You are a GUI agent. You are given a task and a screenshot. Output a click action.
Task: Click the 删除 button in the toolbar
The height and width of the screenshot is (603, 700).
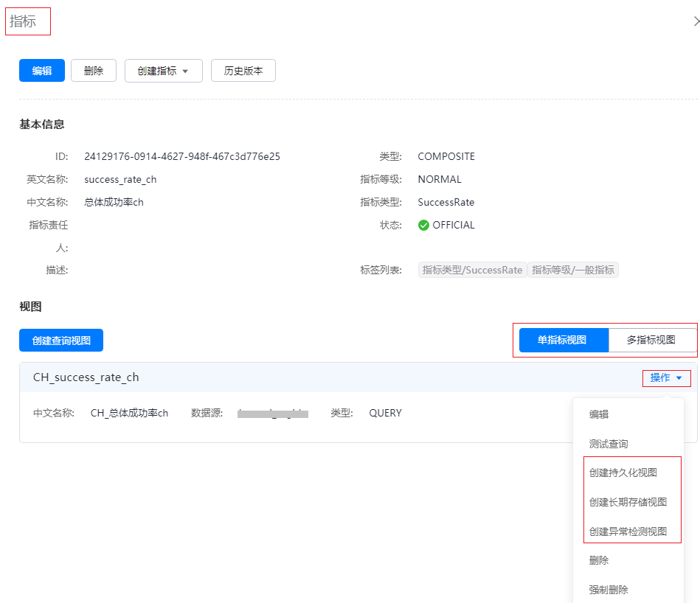(94, 71)
